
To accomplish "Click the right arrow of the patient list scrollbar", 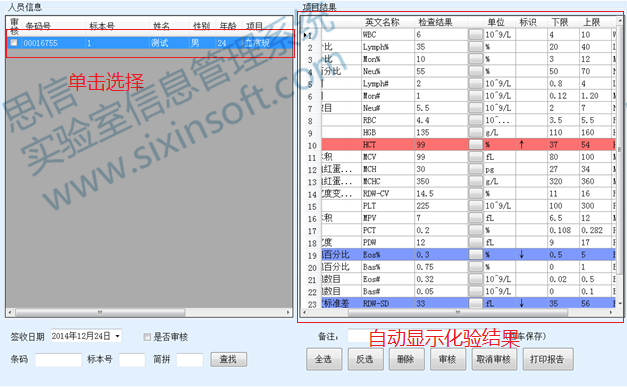I will click(x=288, y=312).
